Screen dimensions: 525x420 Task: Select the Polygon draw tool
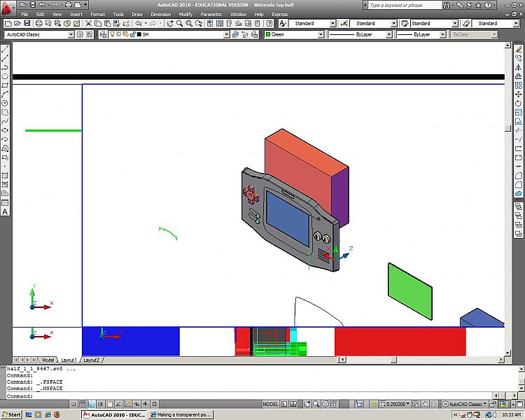(x=5, y=76)
